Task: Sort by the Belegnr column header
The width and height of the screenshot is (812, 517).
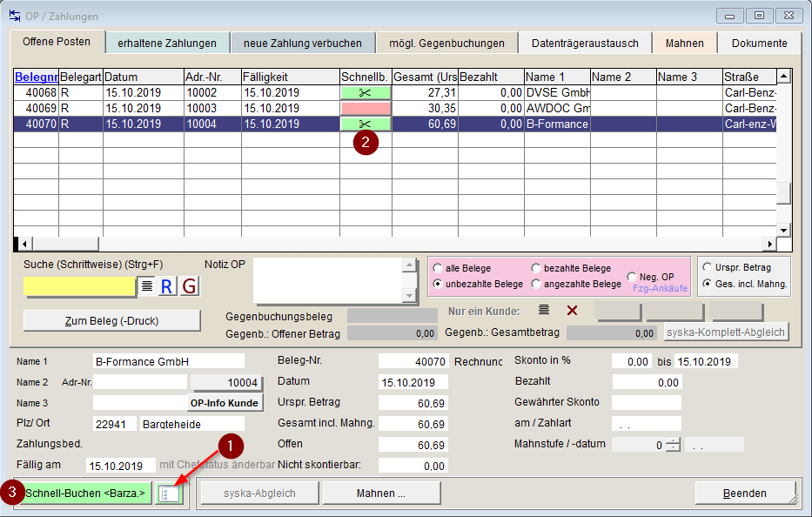Action: [x=37, y=77]
